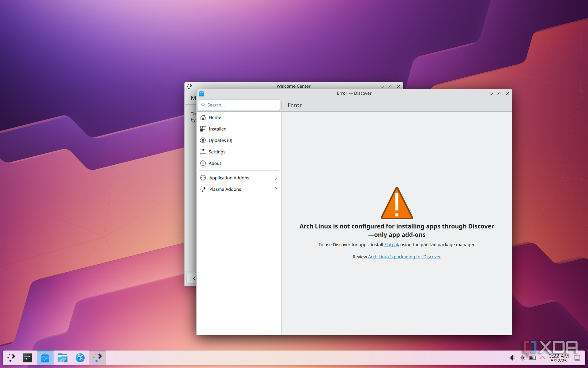This screenshot has height=368, width=588.
Task: Click the search magnifier icon
Action: (x=203, y=105)
